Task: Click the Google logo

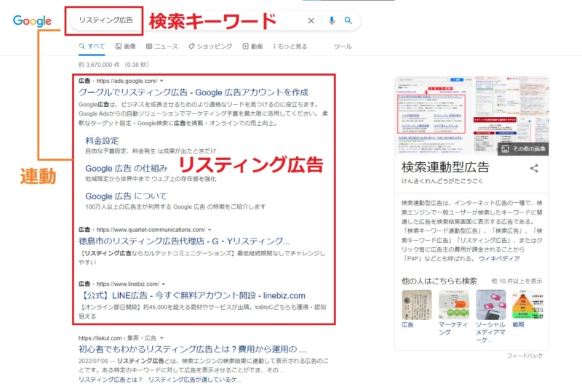Action: point(31,21)
